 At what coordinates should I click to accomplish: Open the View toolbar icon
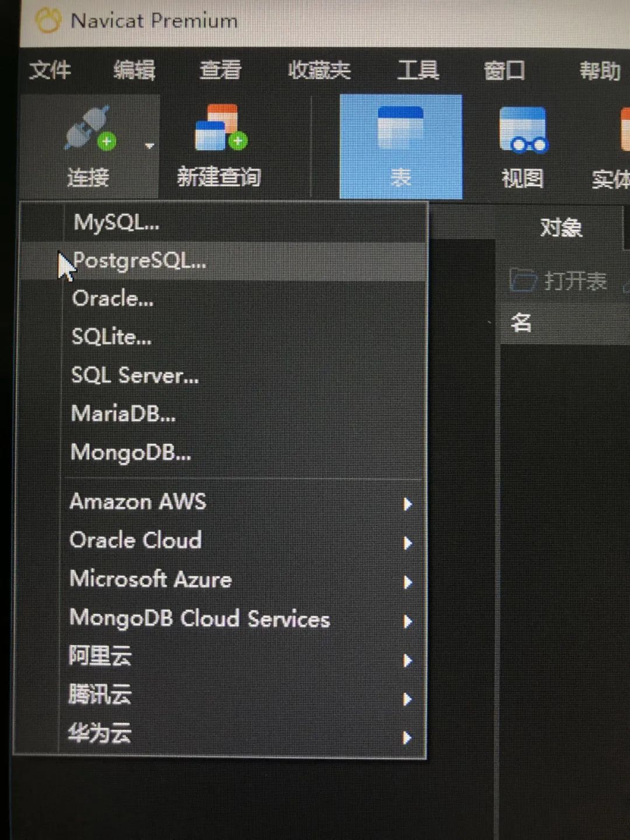pyautogui.click(x=523, y=129)
